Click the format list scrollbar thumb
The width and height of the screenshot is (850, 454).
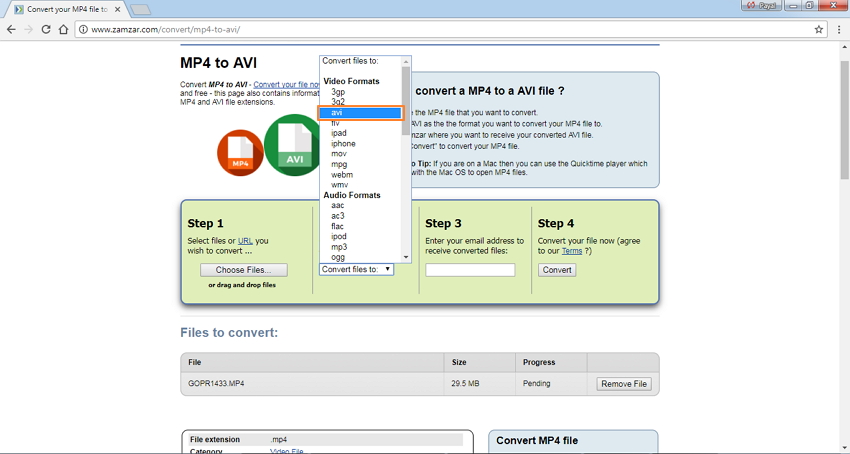click(x=405, y=100)
